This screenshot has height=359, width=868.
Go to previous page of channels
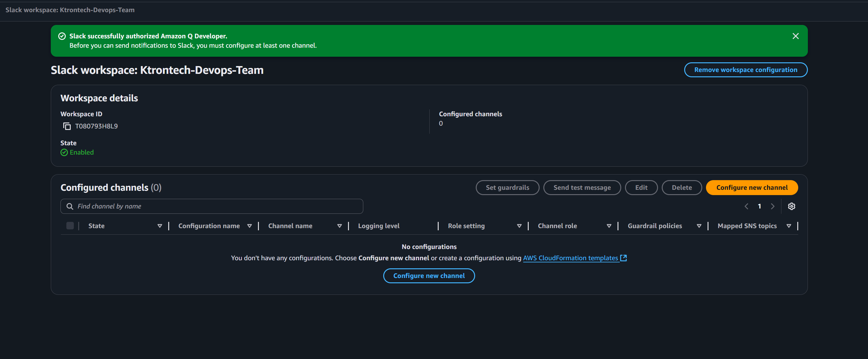746,206
